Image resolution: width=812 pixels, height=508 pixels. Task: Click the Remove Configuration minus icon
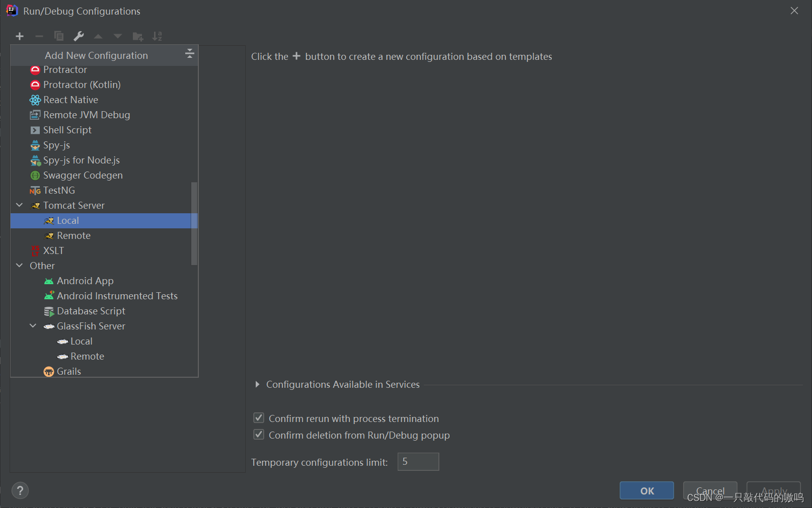pos(39,36)
